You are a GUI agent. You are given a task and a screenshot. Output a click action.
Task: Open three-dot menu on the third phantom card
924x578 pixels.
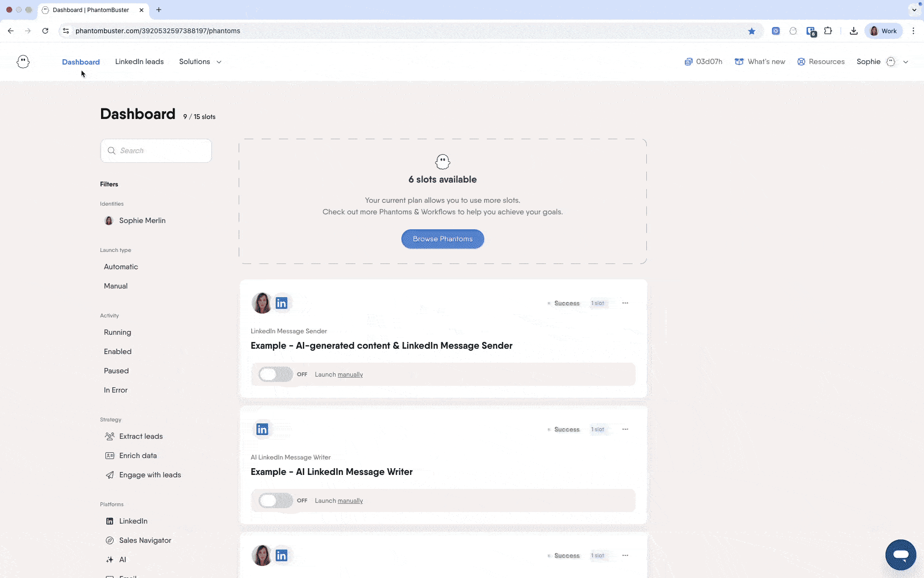(625, 555)
